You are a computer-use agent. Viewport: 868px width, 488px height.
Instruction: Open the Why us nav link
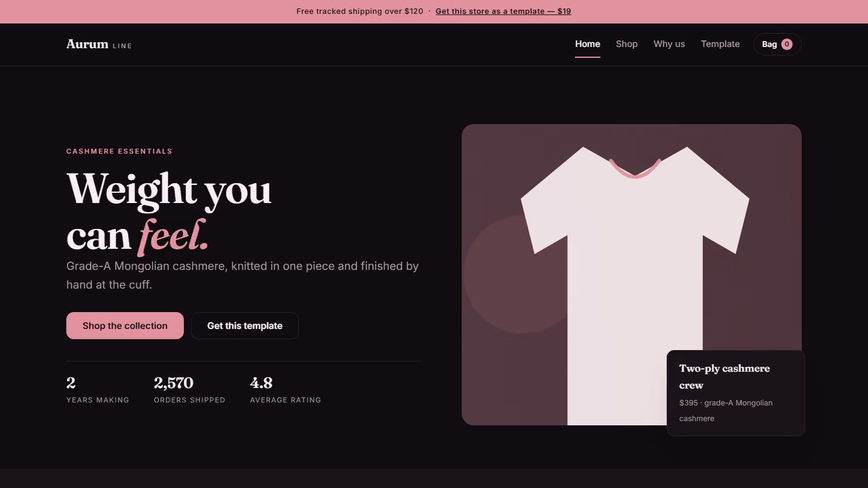[x=669, y=44]
